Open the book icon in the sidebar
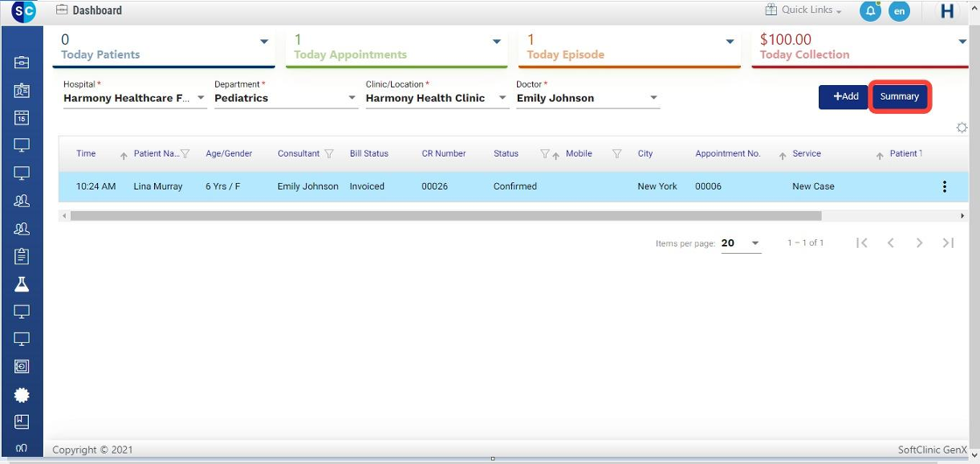The height and width of the screenshot is (464, 980). pos(21,421)
